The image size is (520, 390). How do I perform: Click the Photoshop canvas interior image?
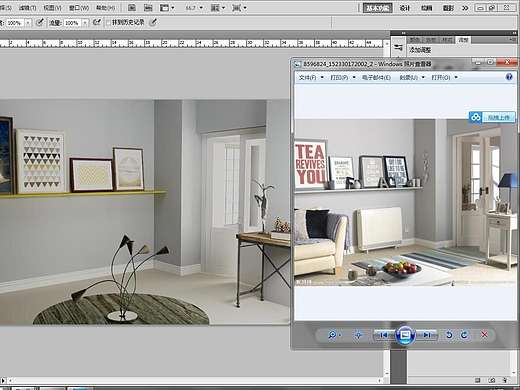pyautogui.click(x=145, y=212)
